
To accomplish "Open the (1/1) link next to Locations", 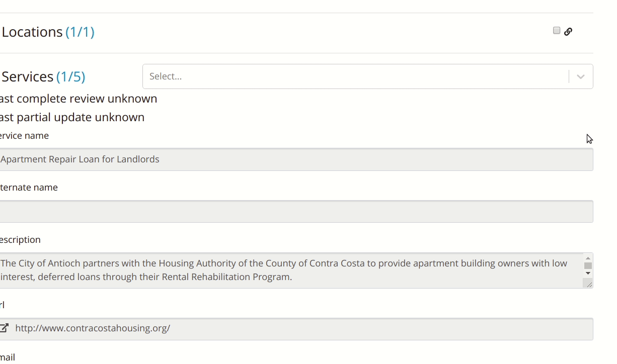I will click(x=80, y=32).
